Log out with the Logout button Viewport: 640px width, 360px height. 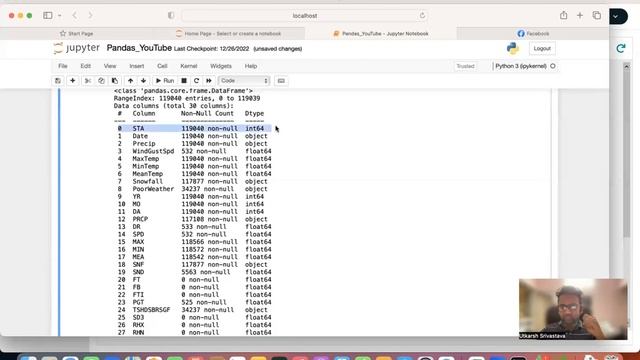coord(542,49)
